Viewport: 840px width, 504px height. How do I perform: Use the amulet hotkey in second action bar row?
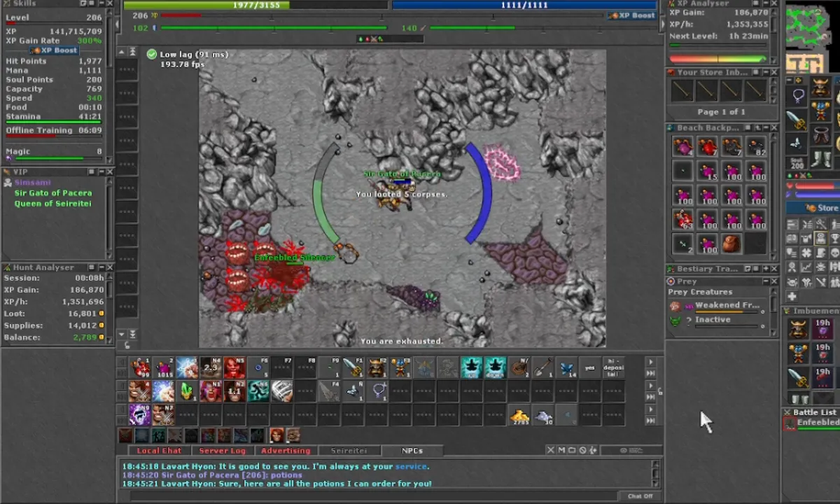tap(377, 391)
